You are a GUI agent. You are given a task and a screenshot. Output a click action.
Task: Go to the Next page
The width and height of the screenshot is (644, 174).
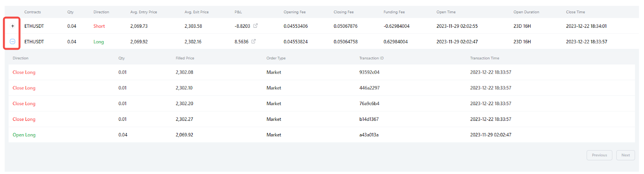click(x=625, y=155)
